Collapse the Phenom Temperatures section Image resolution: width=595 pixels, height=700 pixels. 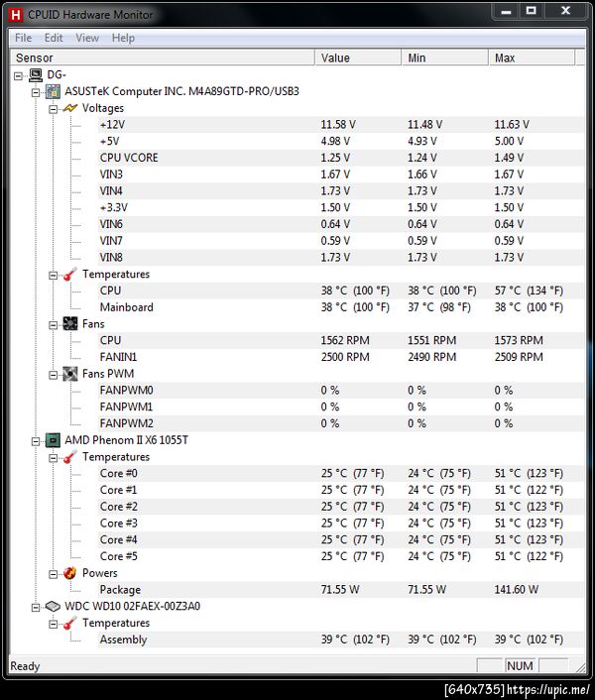[x=54, y=458]
